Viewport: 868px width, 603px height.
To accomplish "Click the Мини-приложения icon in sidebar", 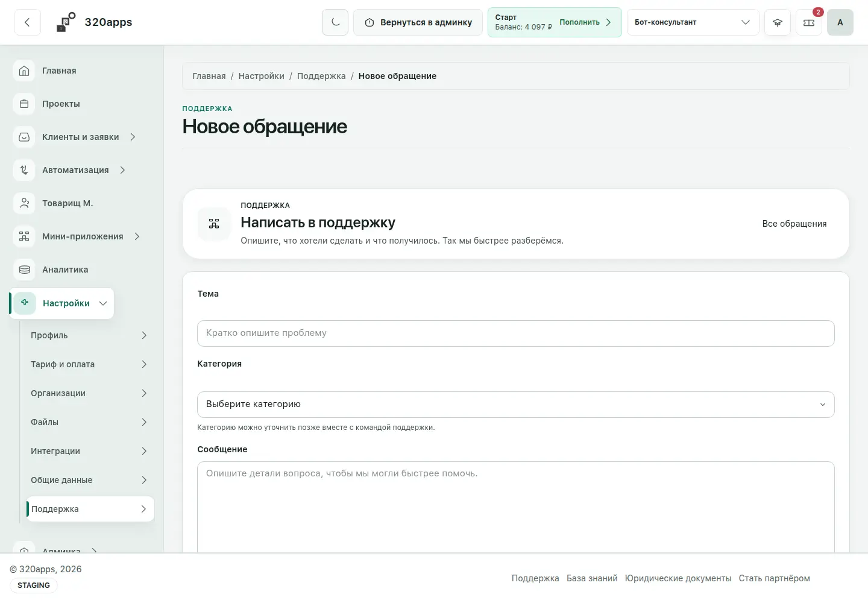I will (x=24, y=236).
